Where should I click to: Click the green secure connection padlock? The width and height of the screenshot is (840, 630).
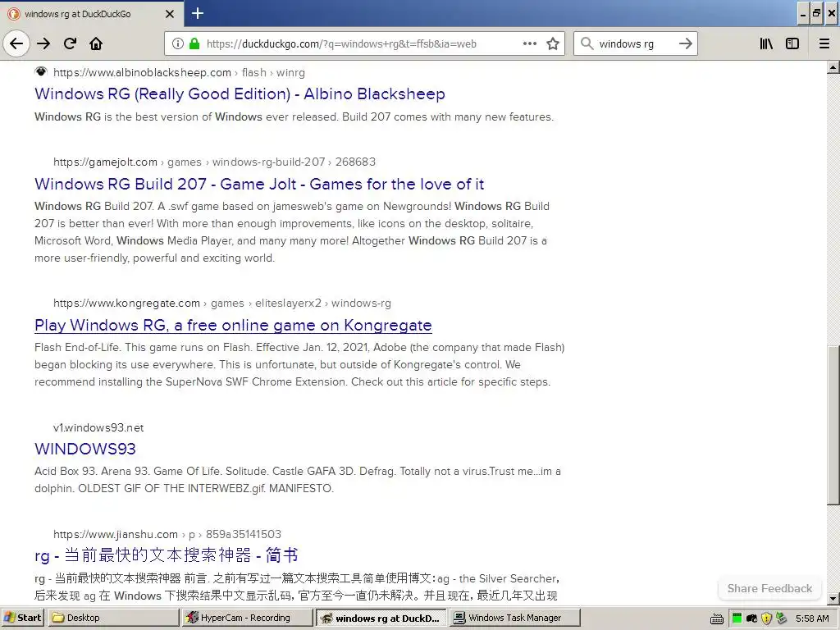point(194,44)
